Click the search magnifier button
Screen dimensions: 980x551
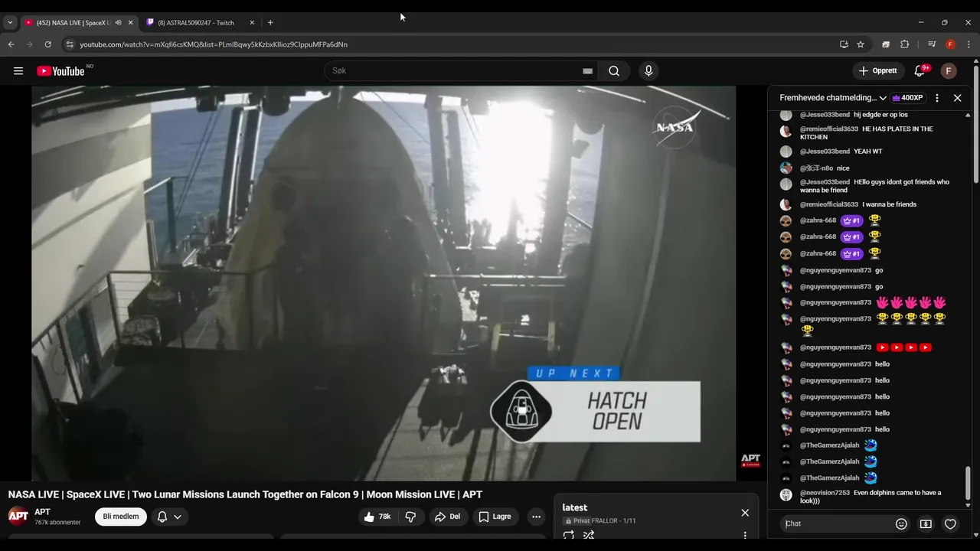coord(614,71)
